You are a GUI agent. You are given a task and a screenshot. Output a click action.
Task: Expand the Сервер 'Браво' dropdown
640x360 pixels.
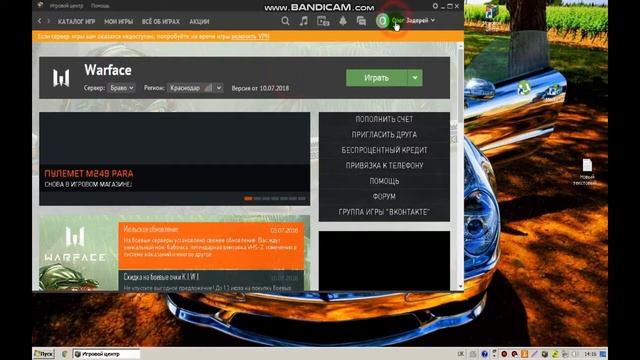point(121,88)
